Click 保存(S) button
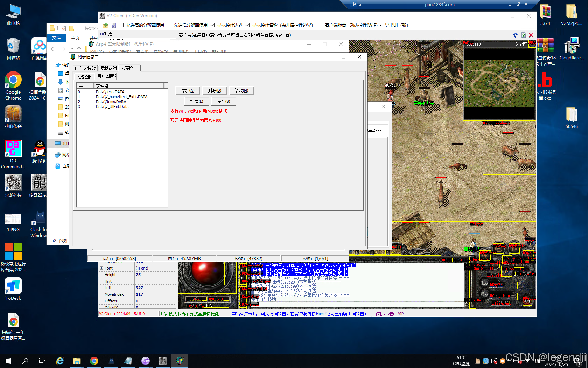This screenshot has width=588, height=368. tap(224, 101)
